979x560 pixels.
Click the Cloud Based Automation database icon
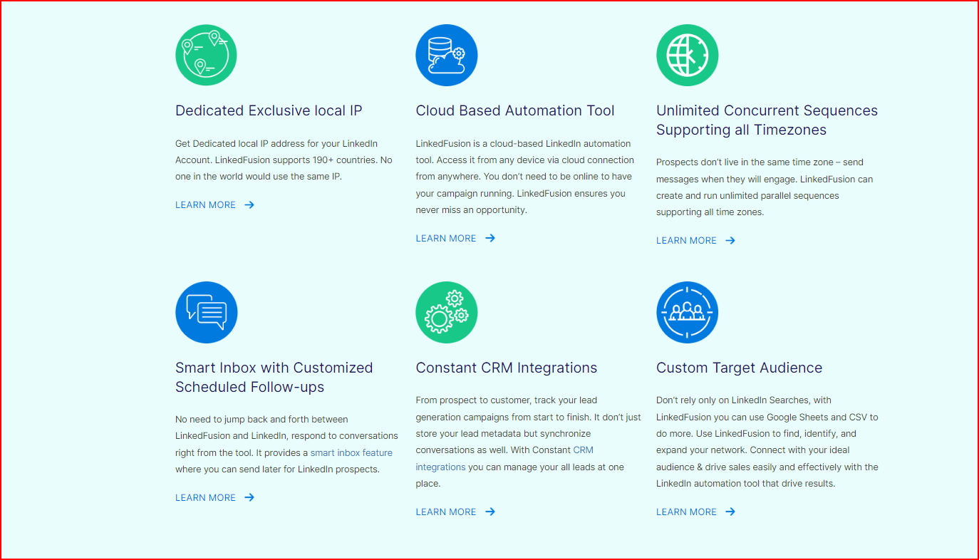[447, 55]
